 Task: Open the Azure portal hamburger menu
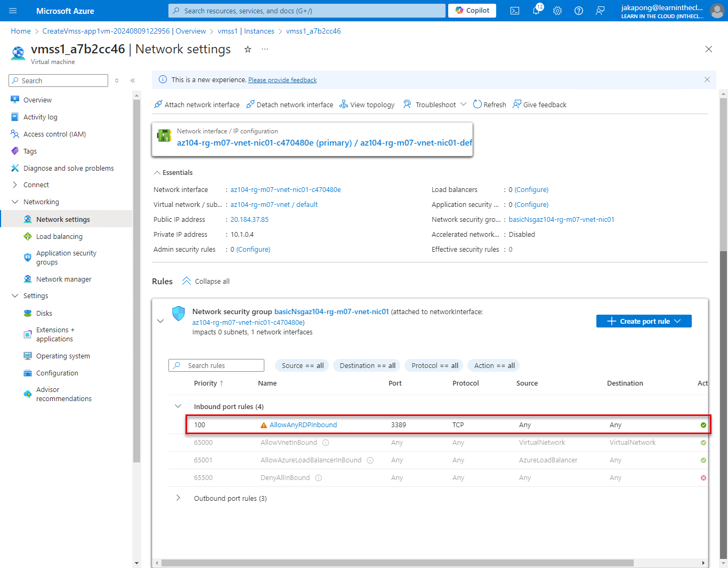13,11
